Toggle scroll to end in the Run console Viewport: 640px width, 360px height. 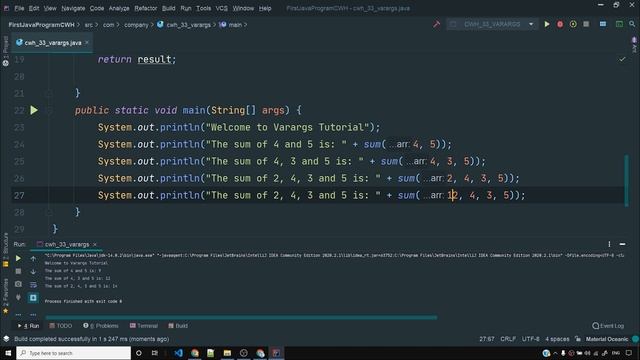click(x=33, y=298)
